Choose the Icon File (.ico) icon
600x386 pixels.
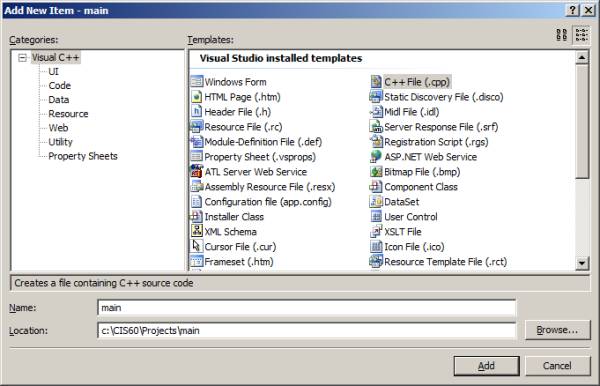pyautogui.click(x=376, y=246)
